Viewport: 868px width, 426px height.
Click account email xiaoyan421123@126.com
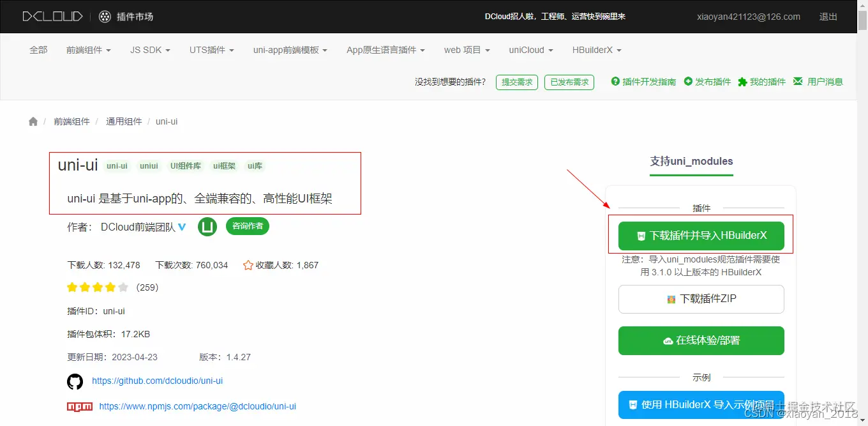749,17
